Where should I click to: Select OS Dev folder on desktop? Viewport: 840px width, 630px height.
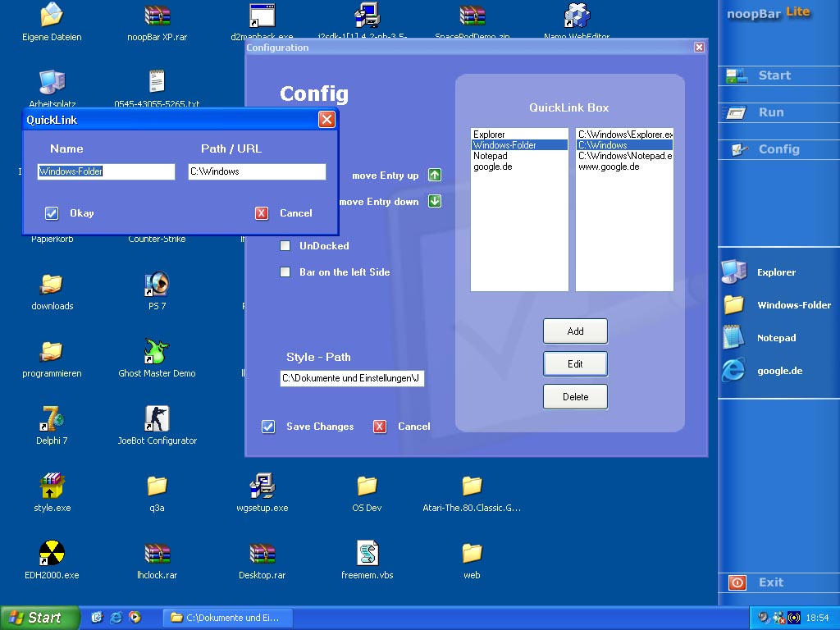367,493
